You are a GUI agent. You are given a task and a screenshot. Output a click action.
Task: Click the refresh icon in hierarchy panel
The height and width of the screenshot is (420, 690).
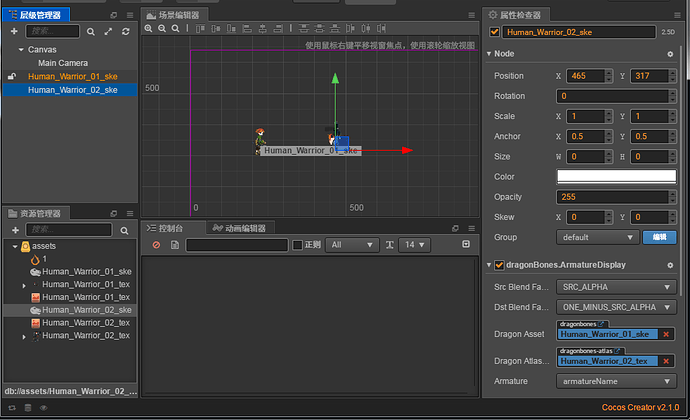coord(125,32)
